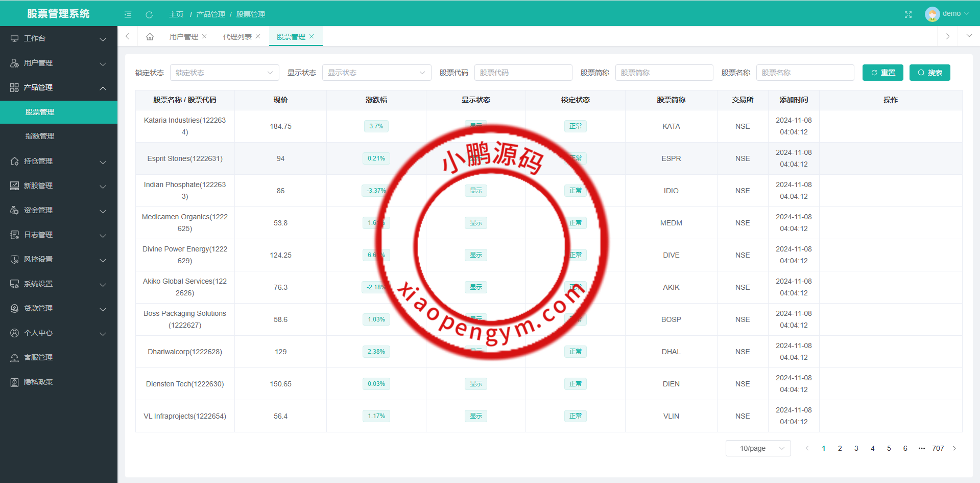Go to the home tab icon
Viewport: 980px width, 483px height.
click(x=150, y=36)
